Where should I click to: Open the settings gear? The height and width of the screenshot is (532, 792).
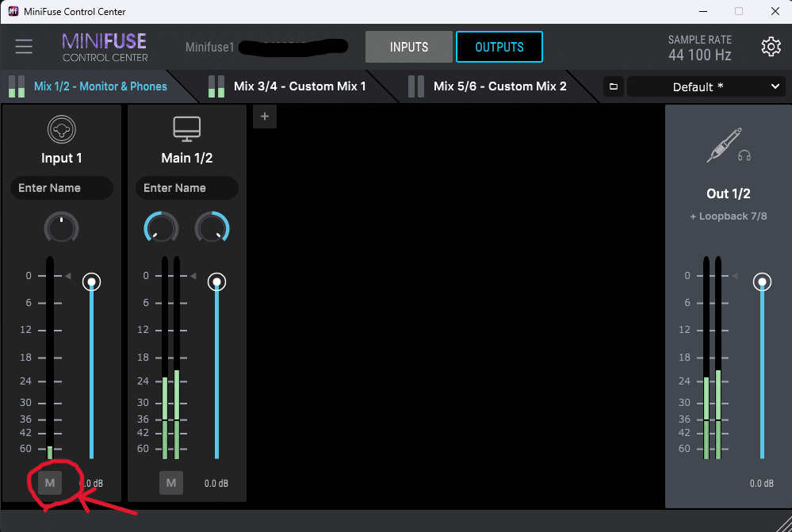[770, 47]
